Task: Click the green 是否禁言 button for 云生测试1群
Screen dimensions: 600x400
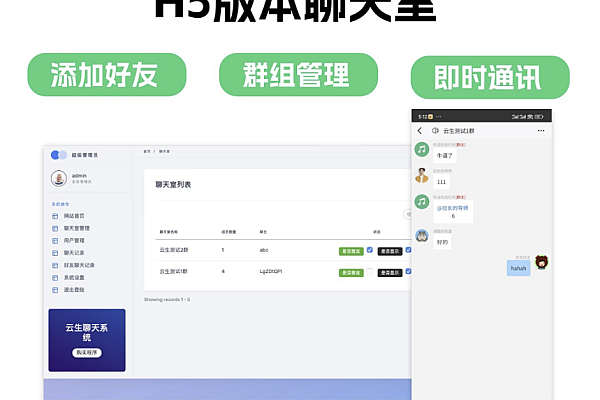Action: (351, 273)
